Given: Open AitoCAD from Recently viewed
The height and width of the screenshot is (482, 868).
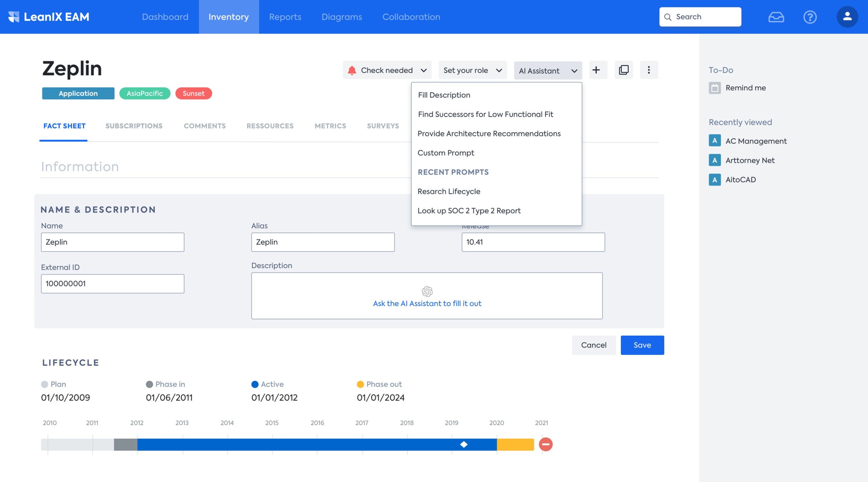Looking at the screenshot, I should coord(741,180).
